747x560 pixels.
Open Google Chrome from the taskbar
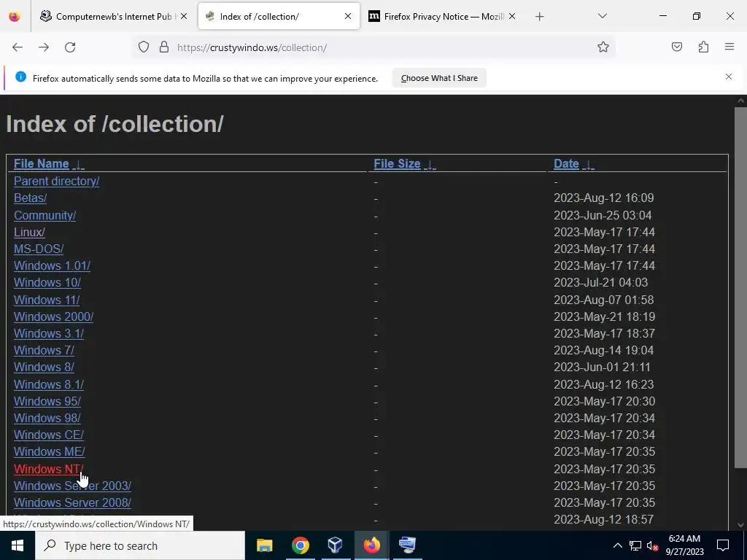[300, 545]
